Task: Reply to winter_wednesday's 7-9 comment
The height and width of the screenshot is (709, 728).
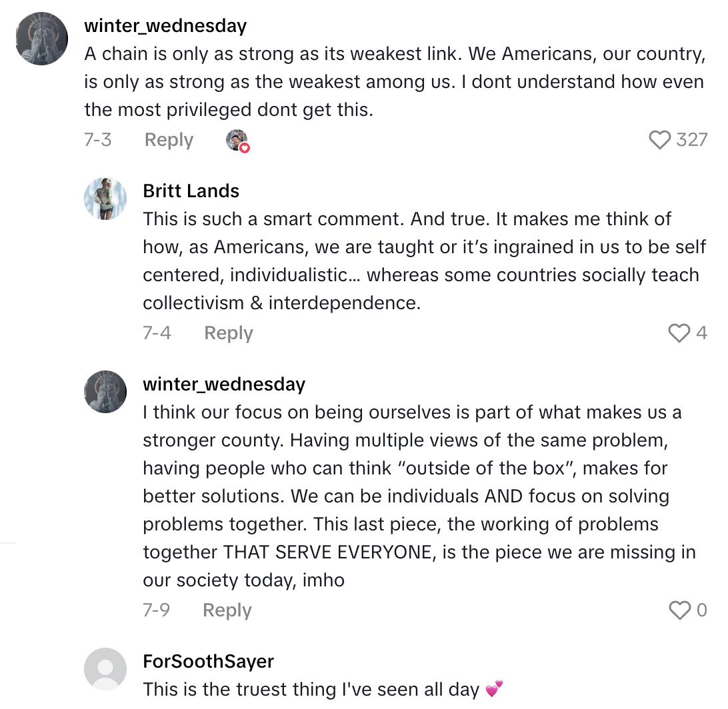Action: click(227, 610)
